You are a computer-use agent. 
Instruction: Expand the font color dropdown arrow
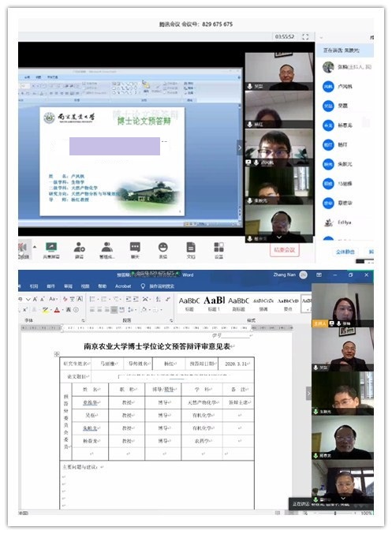(63, 310)
